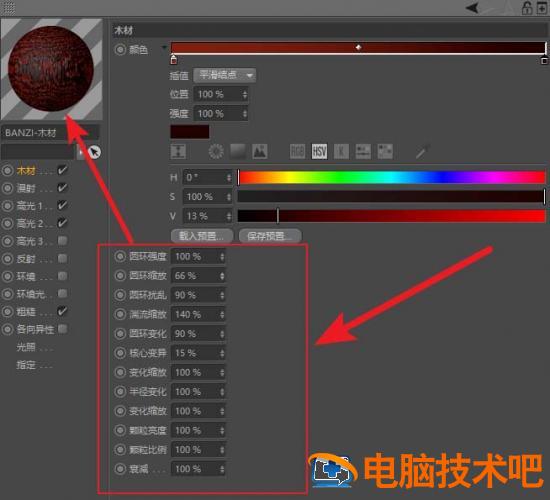Select the HSV color mode
The image size is (550, 500).
point(319,152)
